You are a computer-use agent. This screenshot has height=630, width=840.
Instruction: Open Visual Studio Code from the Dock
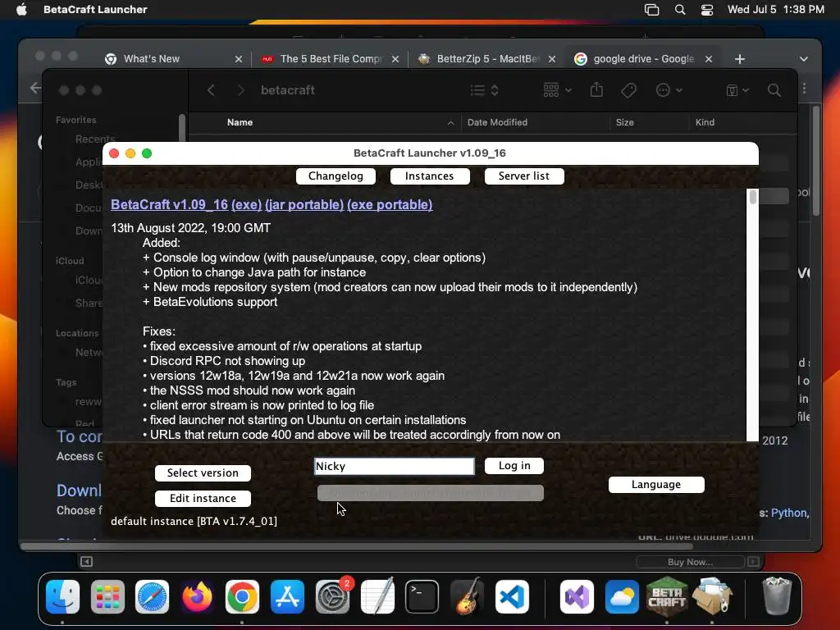[x=512, y=597]
